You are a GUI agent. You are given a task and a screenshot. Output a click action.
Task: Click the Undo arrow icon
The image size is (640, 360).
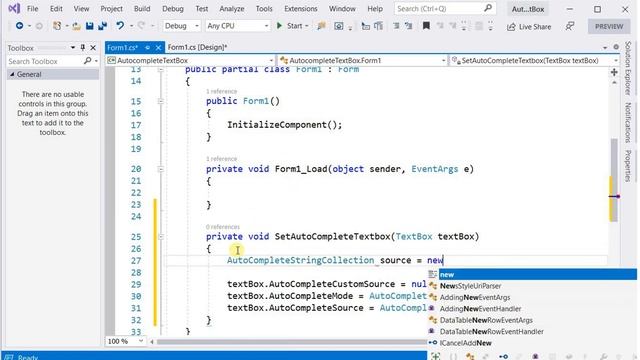[x=120, y=26]
